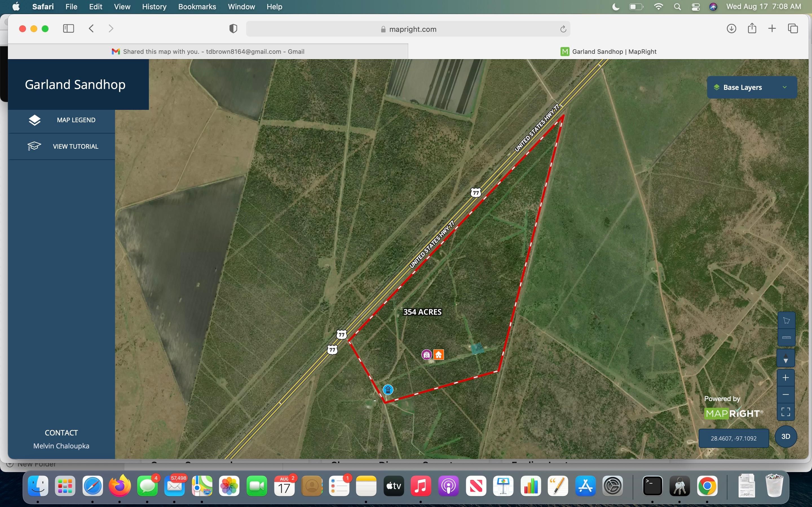
Task: Open the Bookmarks menu
Action: point(197,7)
